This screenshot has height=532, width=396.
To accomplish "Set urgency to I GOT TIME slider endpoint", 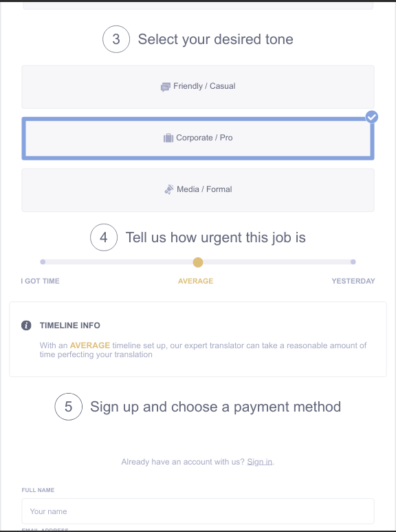I will pos(43,262).
